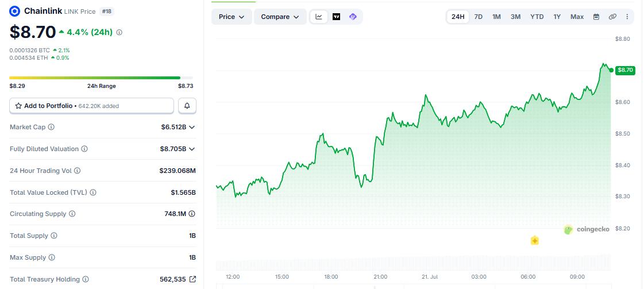Show 24 Hour Trading Vol info icon
This screenshot has width=644, height=289.
point(77,171)
